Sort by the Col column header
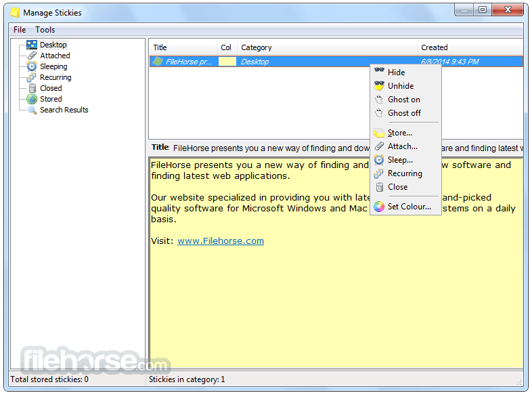The image size is (532, 395). pos(227,47)
